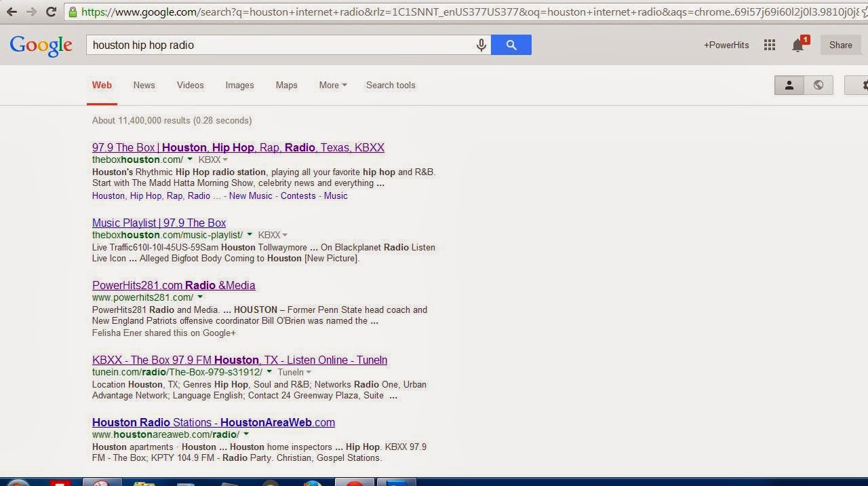868x486 pixels.
Task: Show personal results with the person icon
Action: [x=789, y=85]
